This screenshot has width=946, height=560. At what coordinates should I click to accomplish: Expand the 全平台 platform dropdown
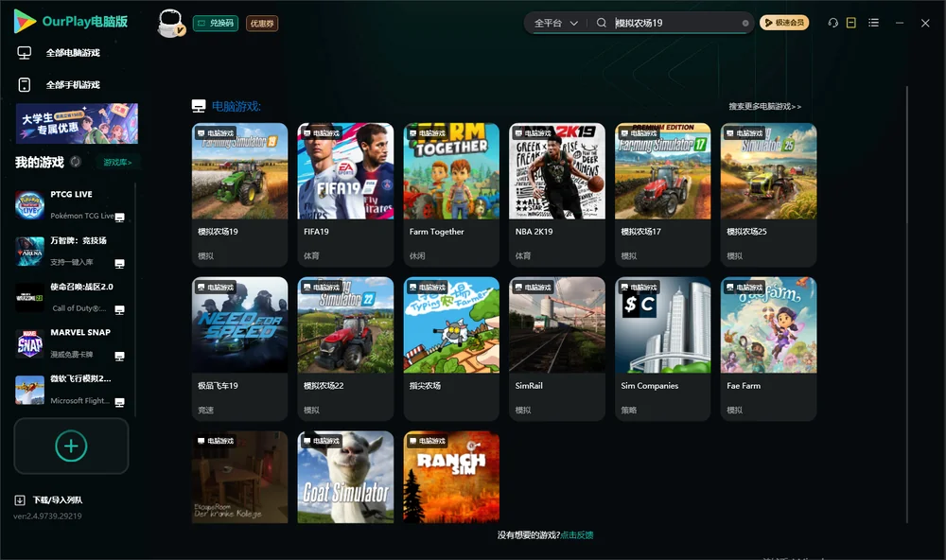click(x=555, y=23)
